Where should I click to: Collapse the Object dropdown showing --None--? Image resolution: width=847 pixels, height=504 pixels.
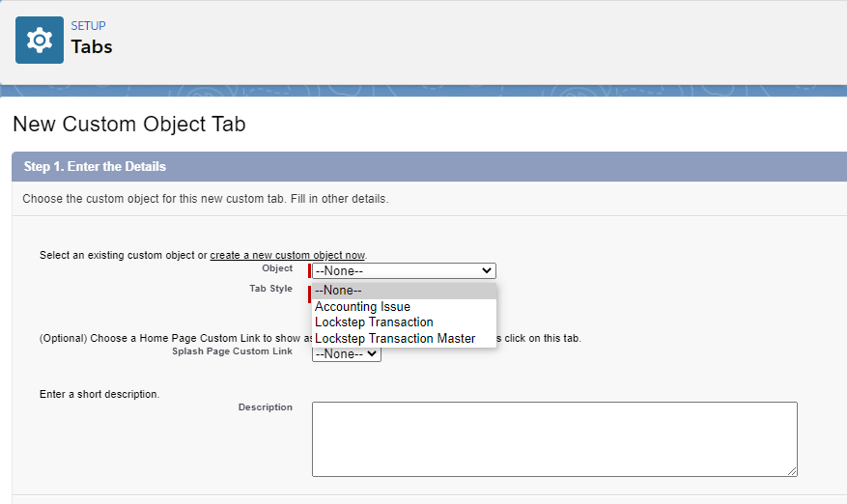pyautogui.click(x=404, y=271)
